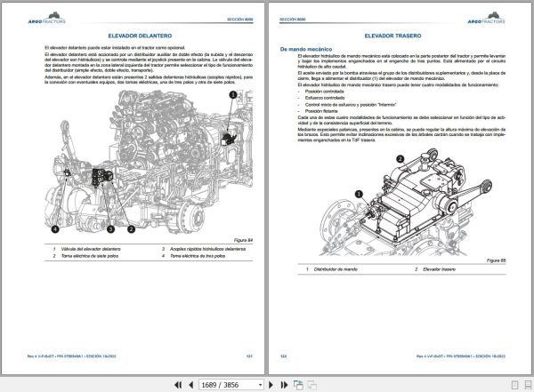Click legend entry Válvula del elevador delantero
The image size is (534, 392).
click(x=91, y=249)
